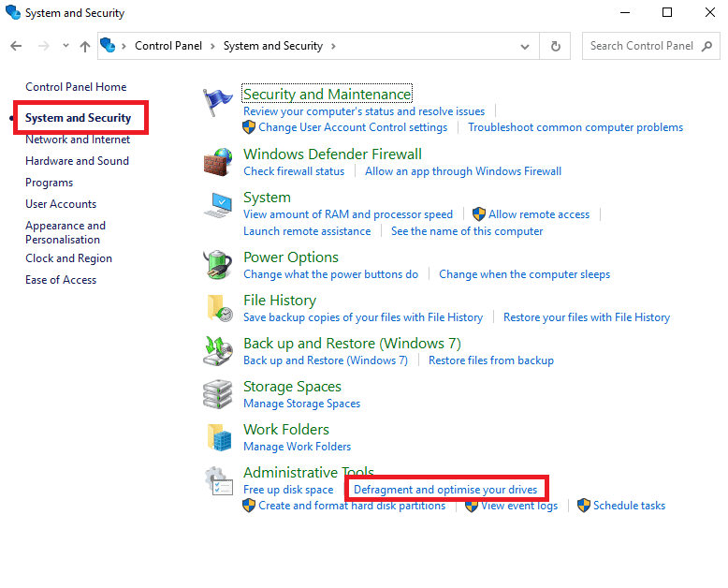Click Restore your files with File History
The width and height of the screenshot is (728, 588).
click(x=587, y=317)
